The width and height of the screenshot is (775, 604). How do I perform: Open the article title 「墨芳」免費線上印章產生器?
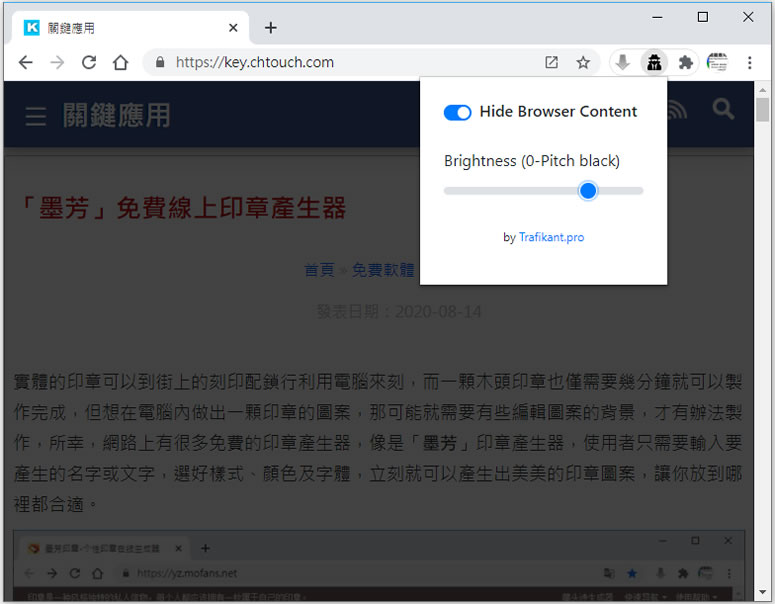(183, 208)
